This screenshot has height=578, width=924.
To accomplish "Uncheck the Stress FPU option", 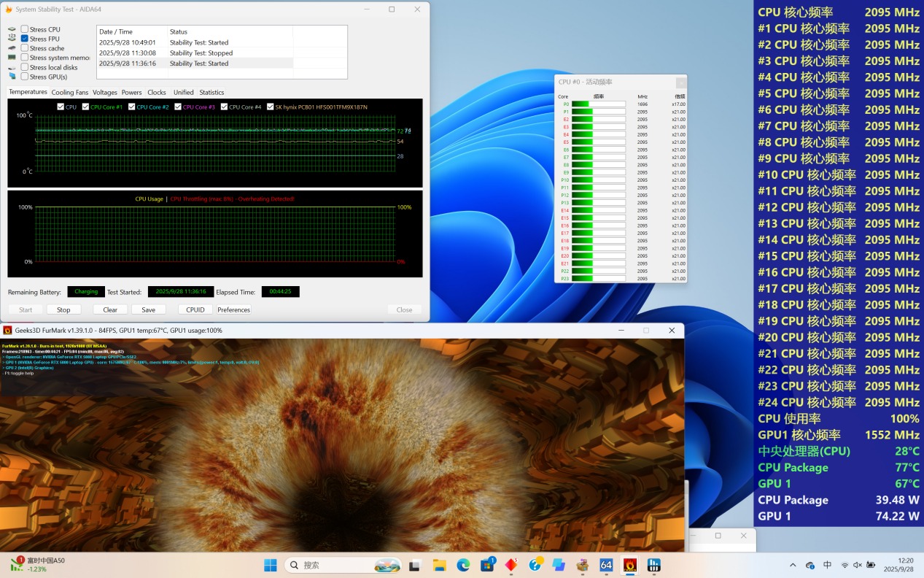I will pyautogui.click(x=25, y=39).
